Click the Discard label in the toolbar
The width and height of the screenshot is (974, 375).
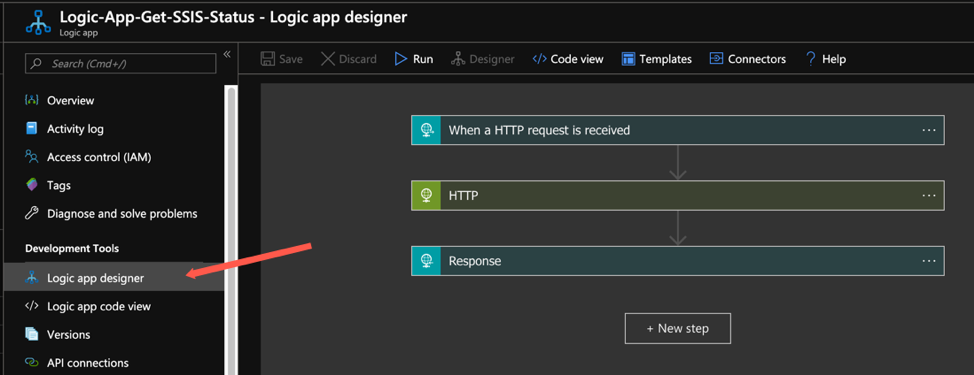358,59
